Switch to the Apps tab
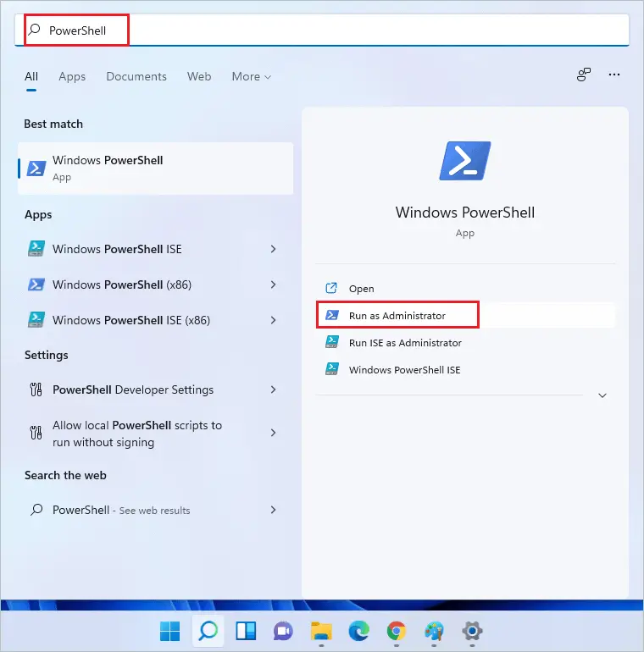 pos(72,76)
